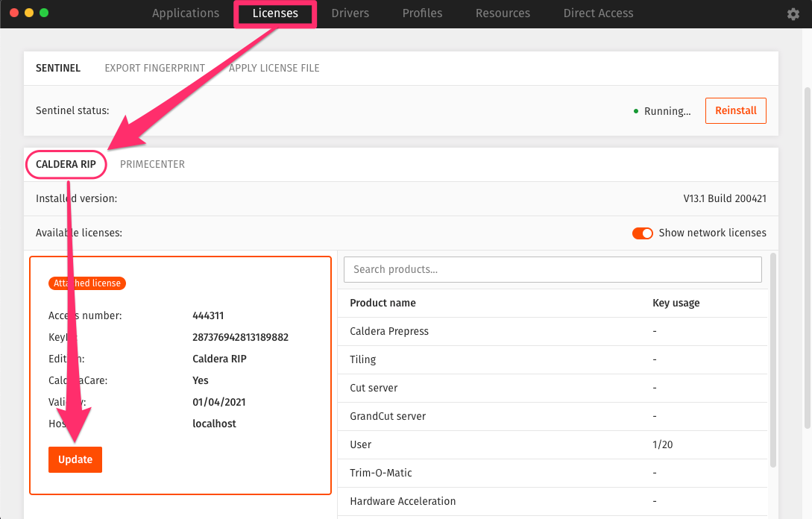The image size is (812, 519).
Task: Switch to the PRIMECENTER tab
Action: [x=152, y=164]
